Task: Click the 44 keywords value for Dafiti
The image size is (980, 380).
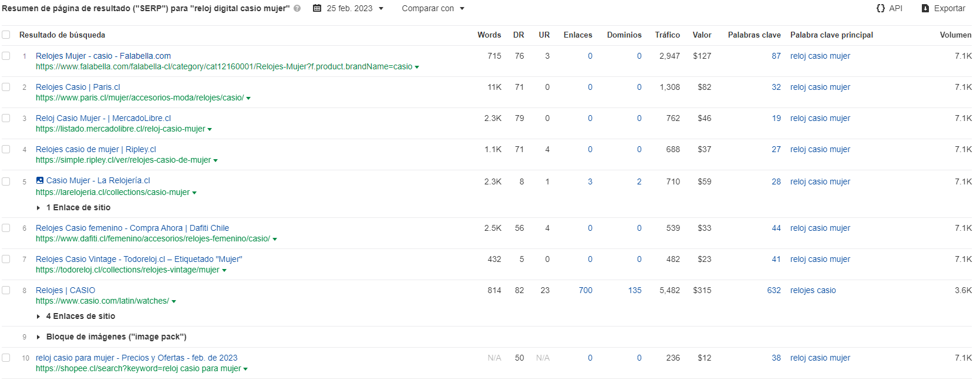Action: (x=776, y=228)
